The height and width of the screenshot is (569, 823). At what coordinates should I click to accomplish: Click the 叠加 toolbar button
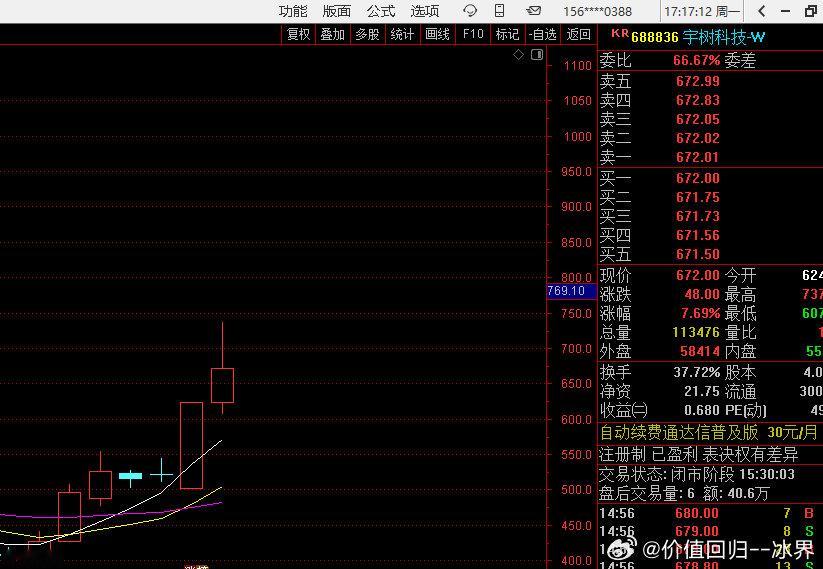(333, 35)
